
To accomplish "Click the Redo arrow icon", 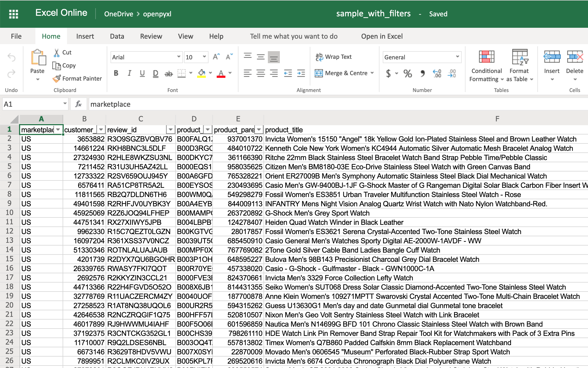I will (x=11, y=73).
